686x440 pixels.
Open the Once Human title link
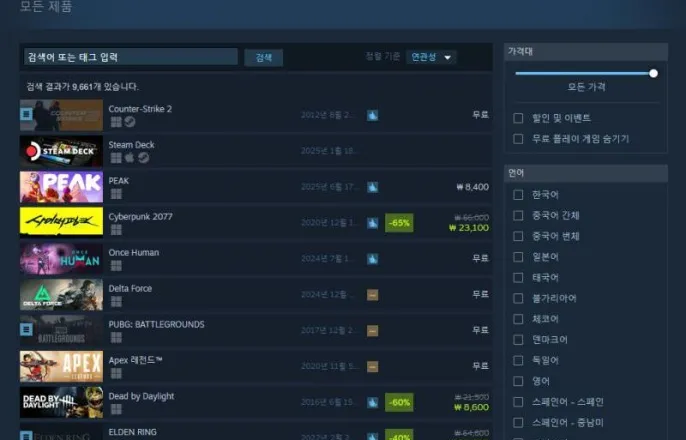point(133,252)
